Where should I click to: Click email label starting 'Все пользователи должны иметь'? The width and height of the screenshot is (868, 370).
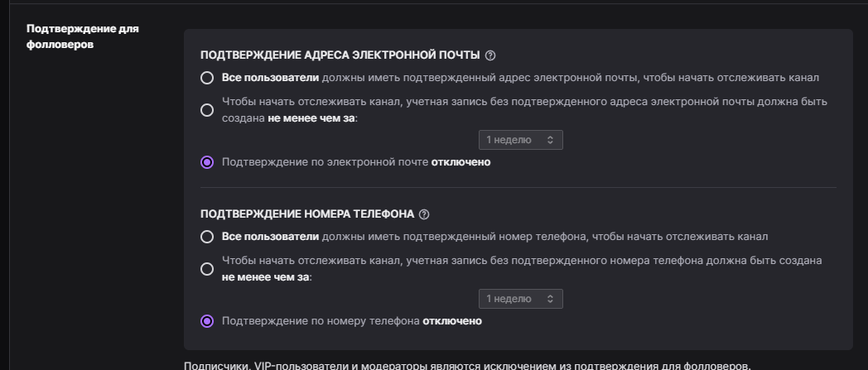(x=520, y=78)
